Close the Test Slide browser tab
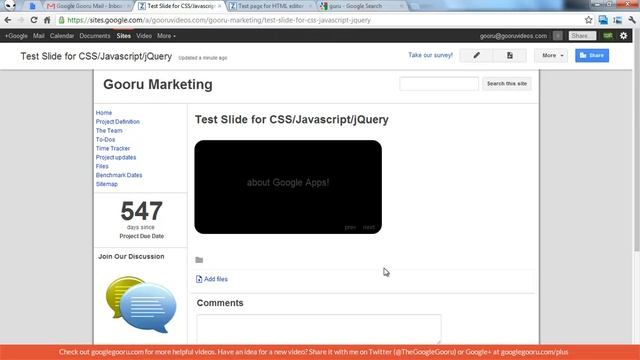This screenshot has height=360, width=640. [219, 6]
